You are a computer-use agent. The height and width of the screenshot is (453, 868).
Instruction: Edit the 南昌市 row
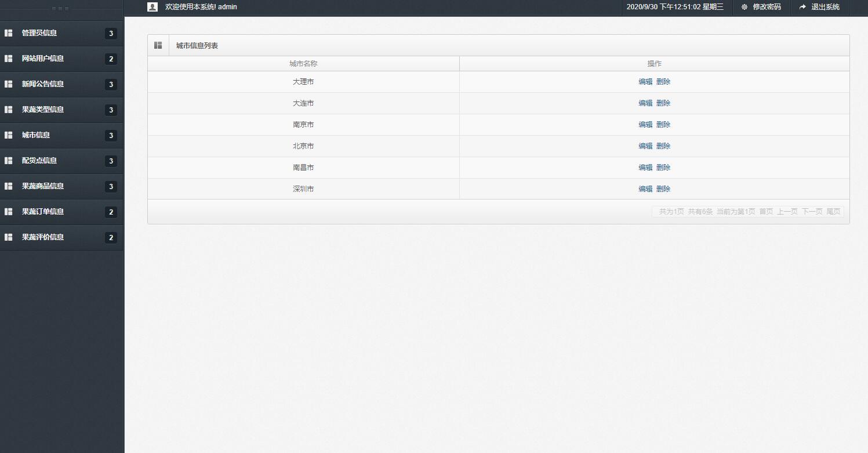pos(645,168)
